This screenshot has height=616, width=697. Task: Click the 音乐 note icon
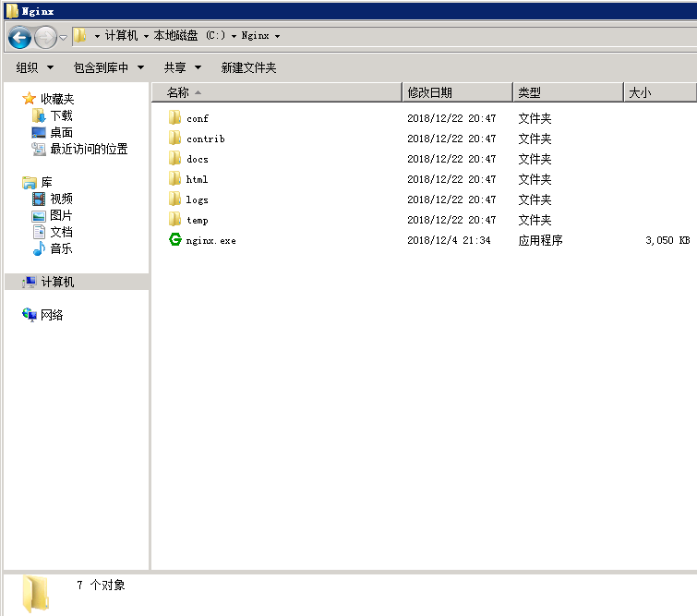click(39, 248)
